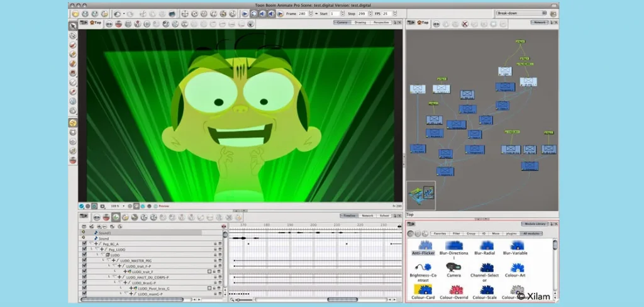
Task: Collapse the Peg_LUDO layer tree
Action: (97, 250)
